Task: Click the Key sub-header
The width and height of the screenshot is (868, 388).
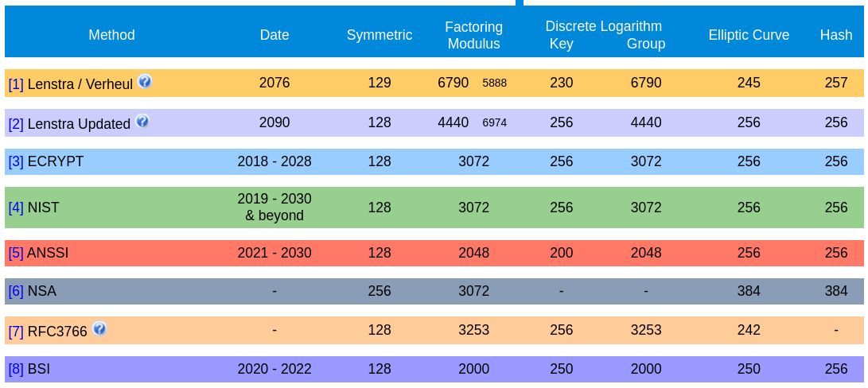Action: coord(562,44)
